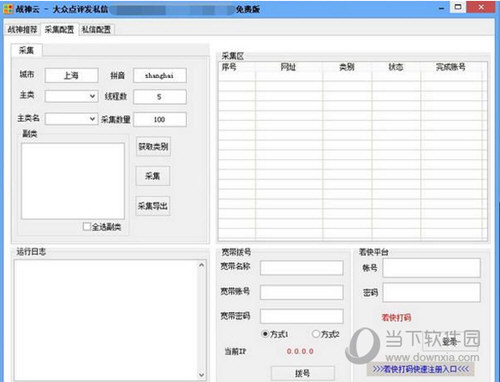This screenshot has width=500, height=382.
Task: Maximize the 战神云 window
Action: click(458, 7)
